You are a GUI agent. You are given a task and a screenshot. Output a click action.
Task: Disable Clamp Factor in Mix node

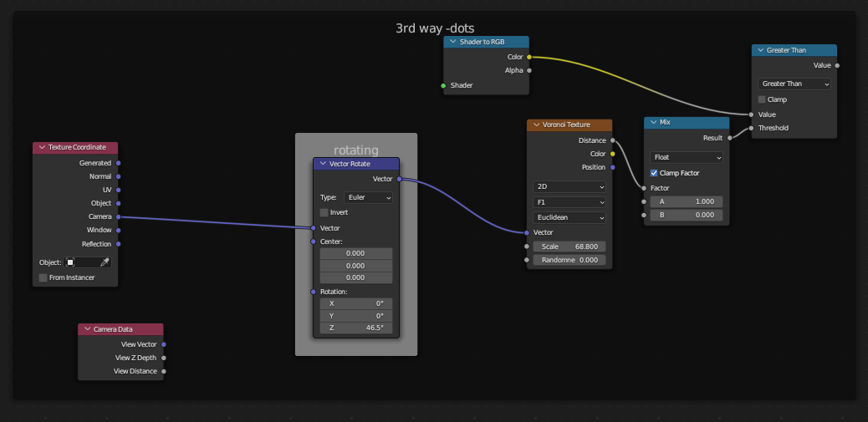coord(654,173)
